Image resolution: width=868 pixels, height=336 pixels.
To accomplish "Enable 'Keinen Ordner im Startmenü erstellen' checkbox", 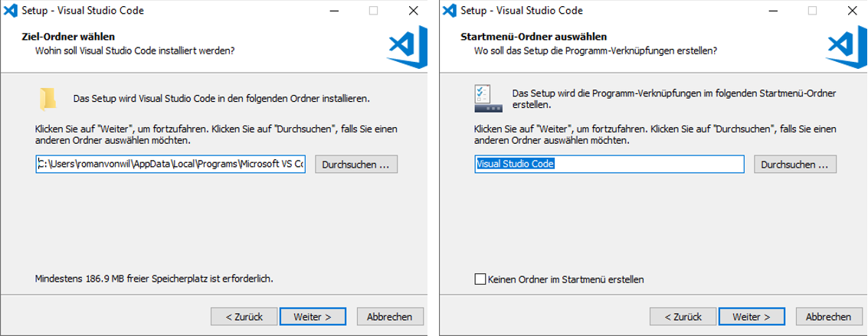I will point(480,279).
